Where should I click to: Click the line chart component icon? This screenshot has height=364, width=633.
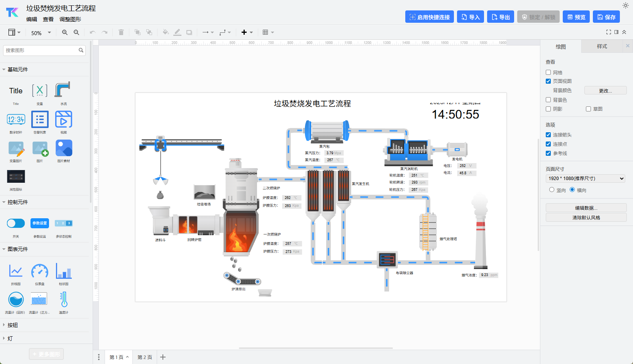pyautogui.click(x=16, y=271)
